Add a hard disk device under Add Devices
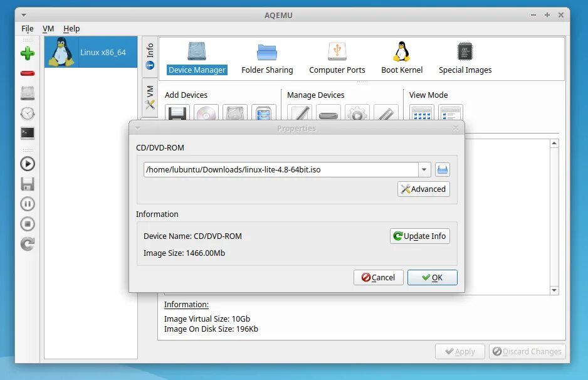Screen dimensions: 588x380 tap(235, 112)
